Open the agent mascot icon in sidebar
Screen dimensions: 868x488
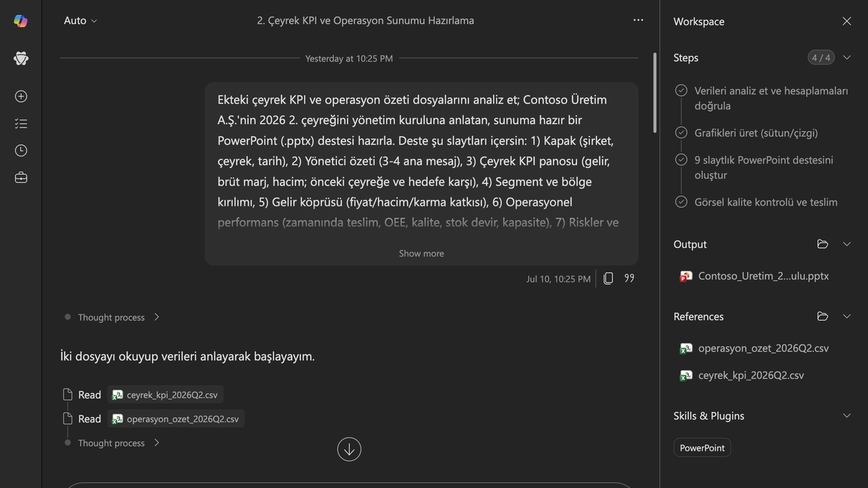pyautogui.click(x=21, y=58)
